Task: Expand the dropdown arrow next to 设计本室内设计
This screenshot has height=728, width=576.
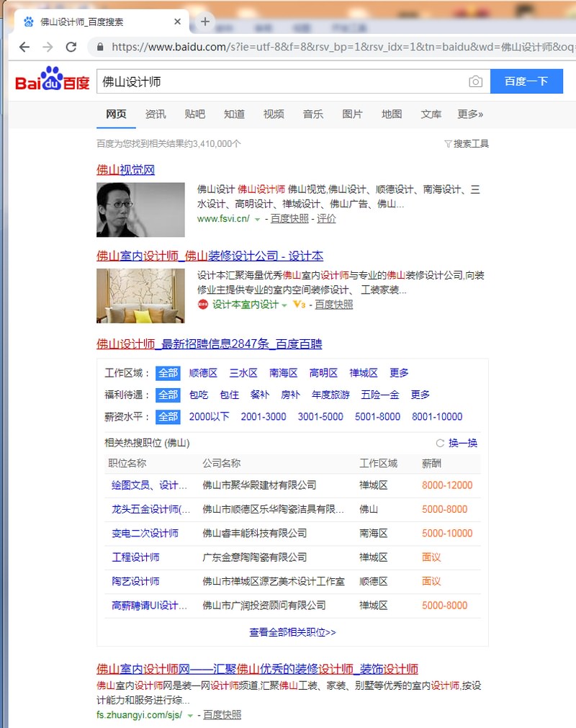Action: 284,305
